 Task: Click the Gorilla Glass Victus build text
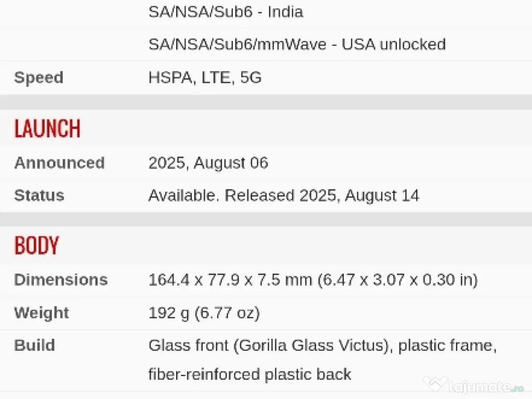point(313,345)
